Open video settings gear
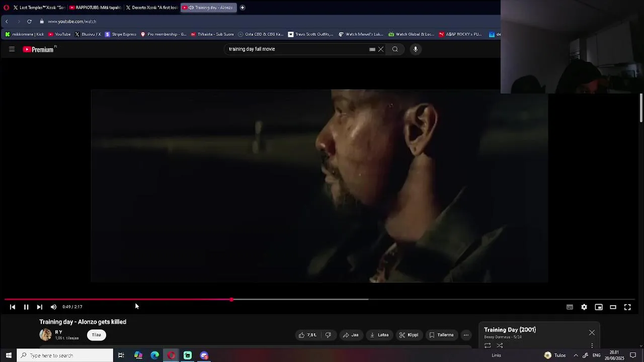 (584, 307)
